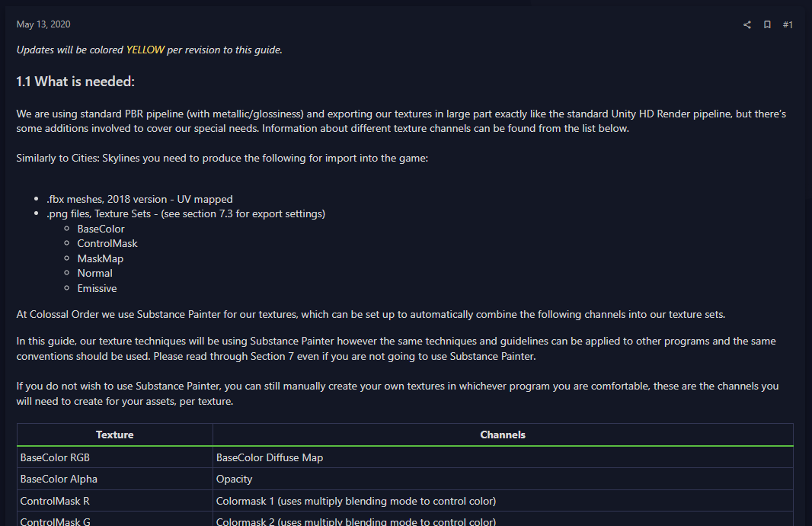
Task: Click the 'ControlMask R' table cell
Action: pos(55,502)
